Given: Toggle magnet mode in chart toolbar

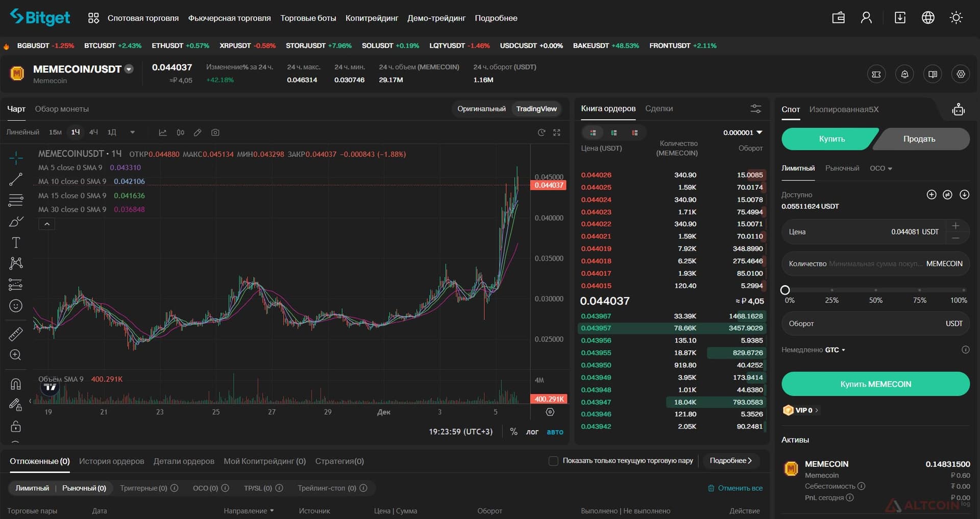Looking at the screenshot, I should 16,384.
